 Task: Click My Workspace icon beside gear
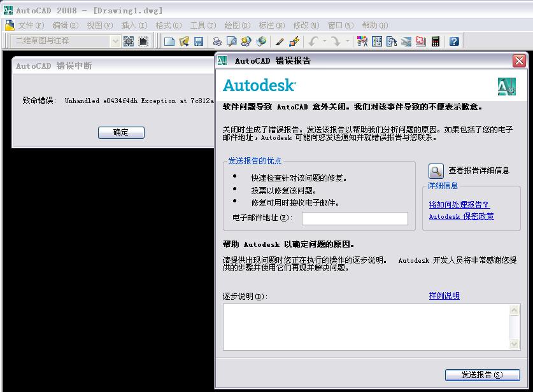[143, 41]
